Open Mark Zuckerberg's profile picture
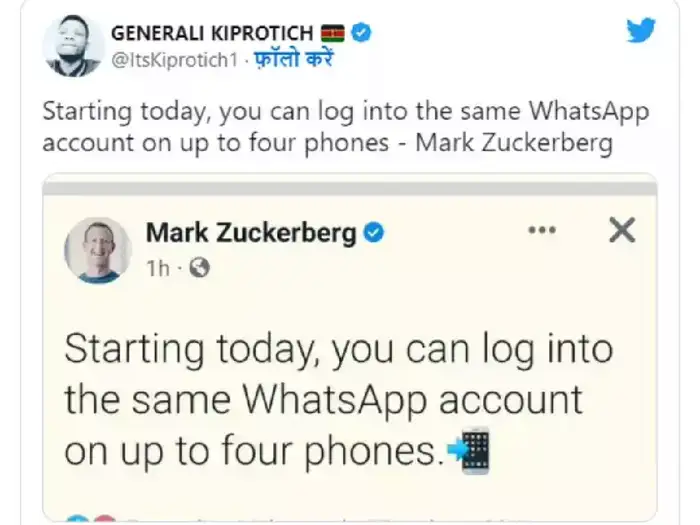700x525 pixels. pyautogui.click(x=97, y=249)
